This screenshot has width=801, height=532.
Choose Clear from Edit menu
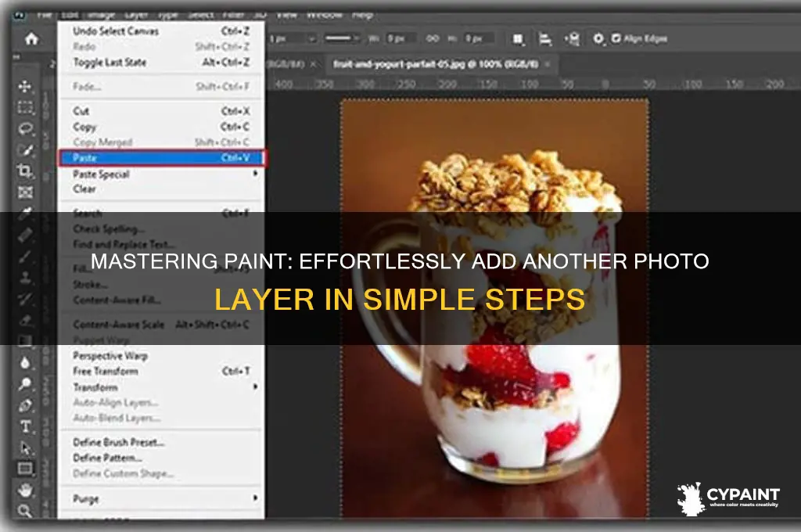161,189
